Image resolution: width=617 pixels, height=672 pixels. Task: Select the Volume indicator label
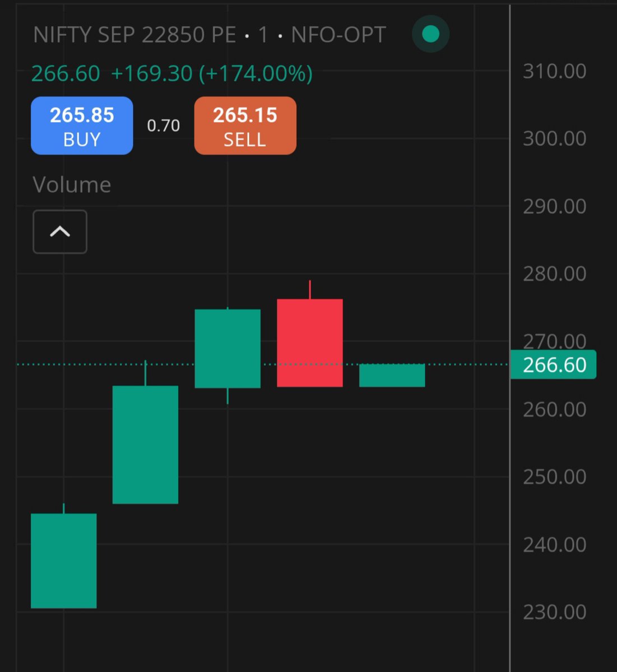(x=72, y=185)
